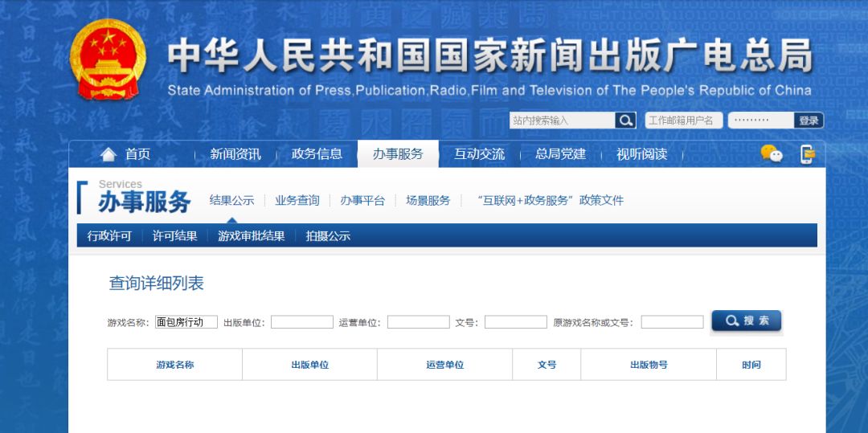Open the 互动交流 menu item

479,154
